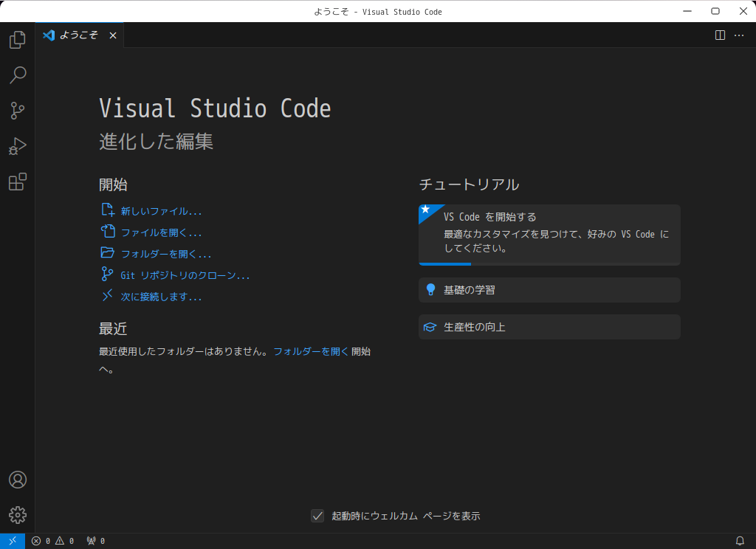Show errors and warnings from status bar
The width and height of the screenshot is (756, 549).
[x=53, y=541]
